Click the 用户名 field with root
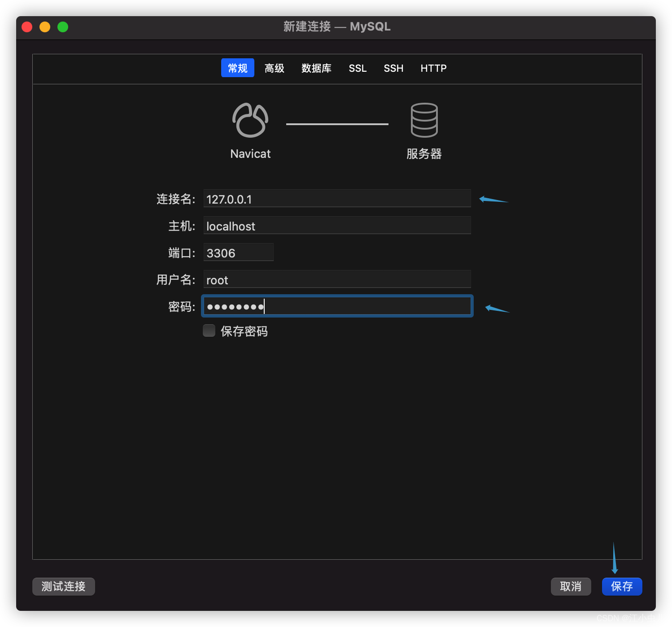Image resolution: width=672 pixels, height=627 pixels. click(337, 279)
